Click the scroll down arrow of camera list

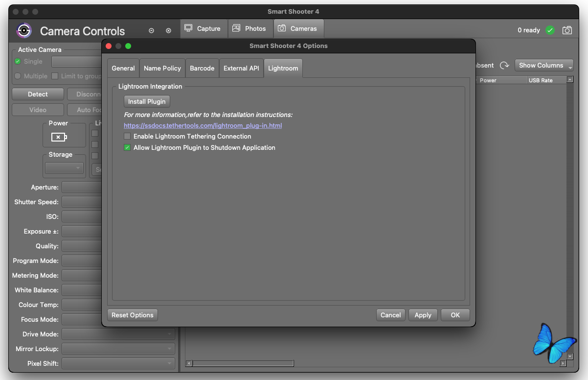(570, 356)
